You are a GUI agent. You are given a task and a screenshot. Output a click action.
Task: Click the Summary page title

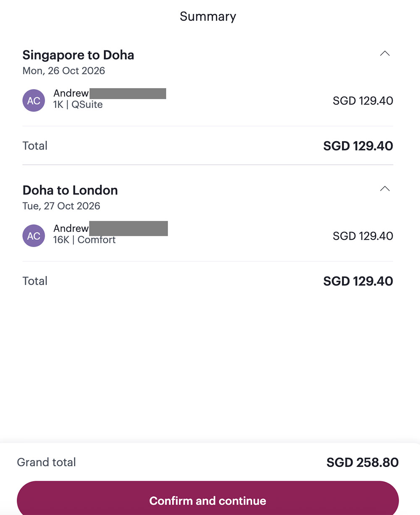pyautogui.click(x=208, y=16)
